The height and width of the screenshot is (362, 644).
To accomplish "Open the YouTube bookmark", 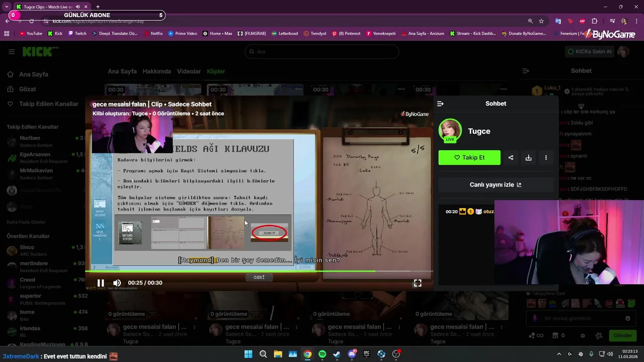I will [x=31, y=34].
